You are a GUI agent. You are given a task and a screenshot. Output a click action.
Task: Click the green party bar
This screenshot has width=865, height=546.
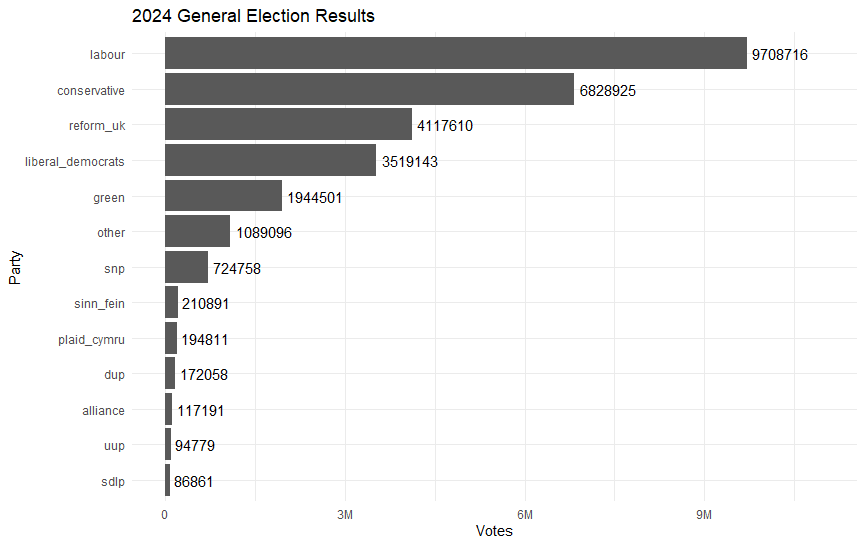(x=223, y=196)
